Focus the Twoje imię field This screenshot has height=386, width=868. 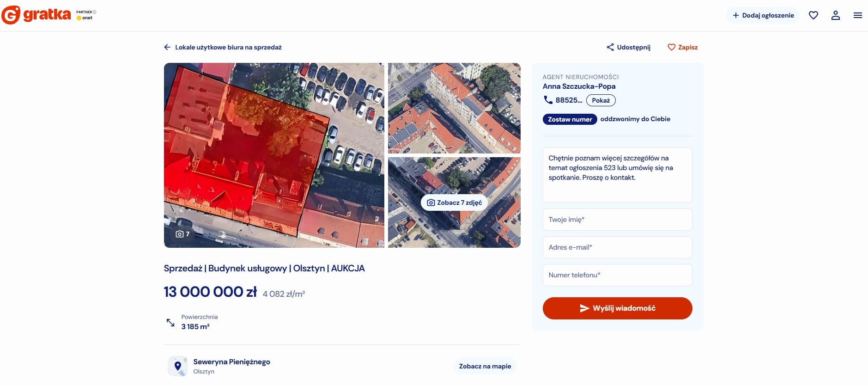click(617, 220)
